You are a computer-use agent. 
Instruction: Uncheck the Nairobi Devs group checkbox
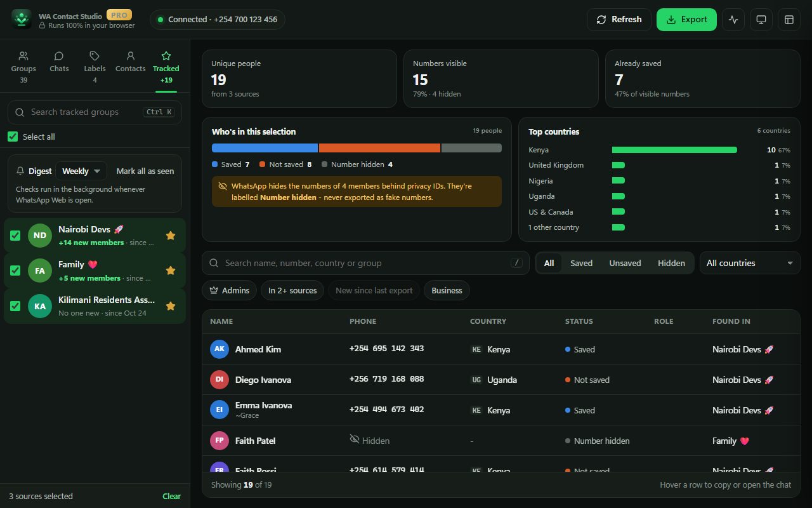[15, 236]
